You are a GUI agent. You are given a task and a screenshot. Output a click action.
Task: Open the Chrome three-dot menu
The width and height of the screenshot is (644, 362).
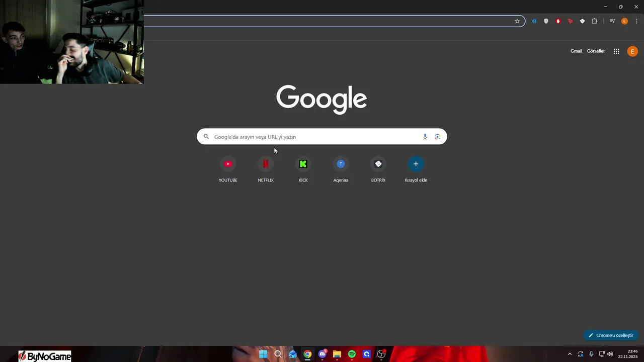point(636,21)
